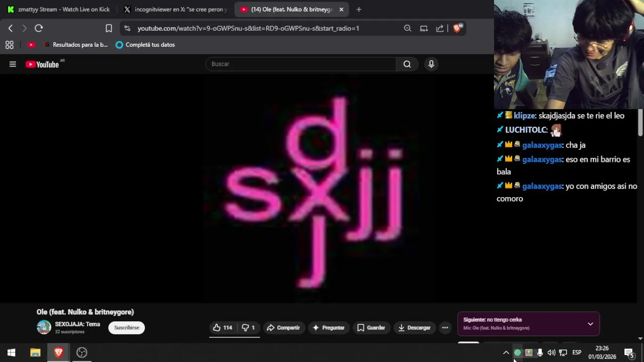Open the microphone tray icon
644x362 pixels.
[540, 352]
